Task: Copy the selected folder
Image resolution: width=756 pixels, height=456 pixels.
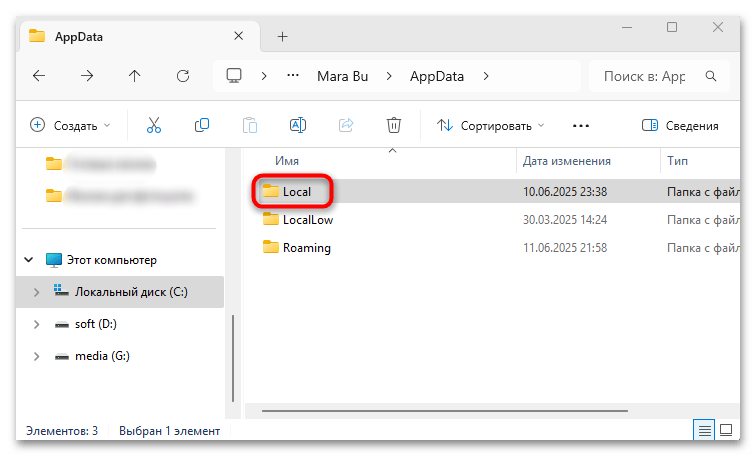Action: point(202,125)
